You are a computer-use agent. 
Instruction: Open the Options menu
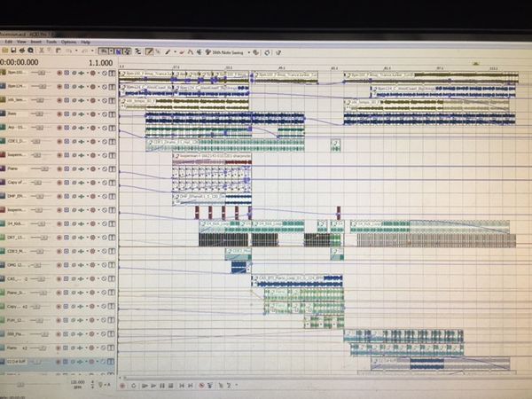(x=67, y=42)
